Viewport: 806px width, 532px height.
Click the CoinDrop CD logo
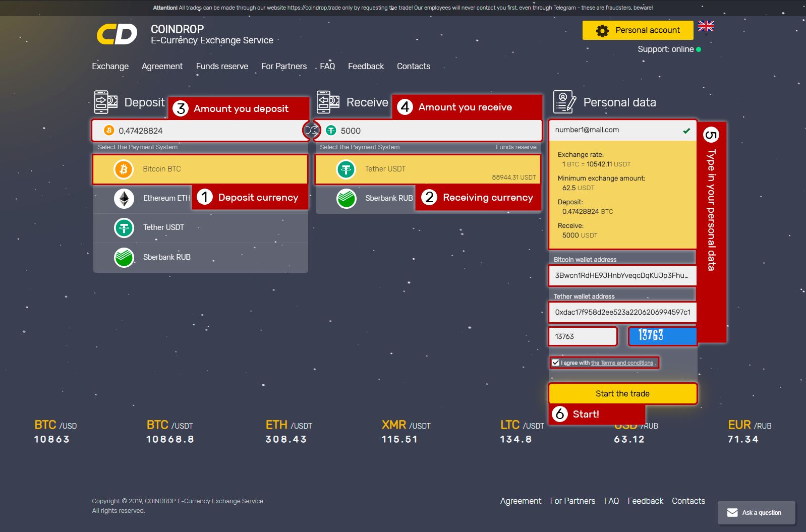coord(117,34)
